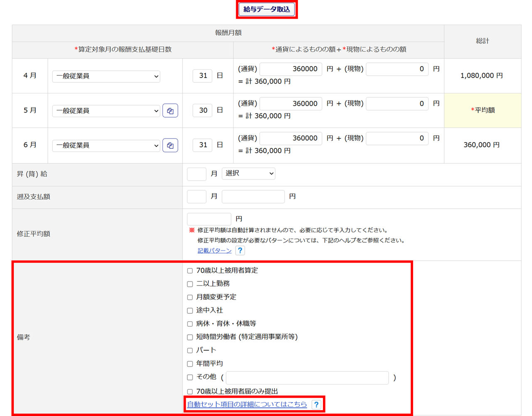532x416 pixels.
Task: Open the 記載パターン link
Action: pyautogui.click(x=214, y=251)
